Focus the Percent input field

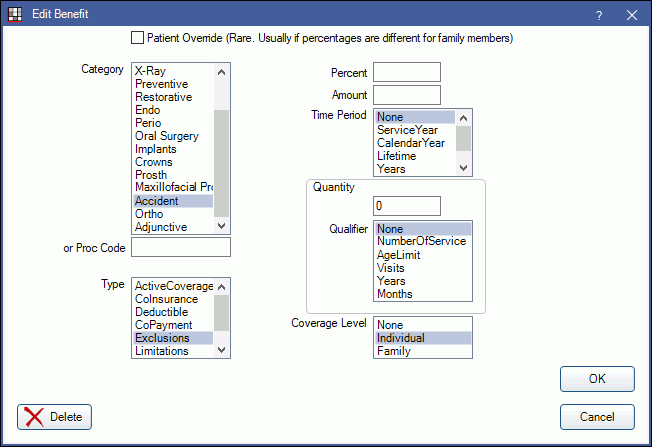pos(407,72)
